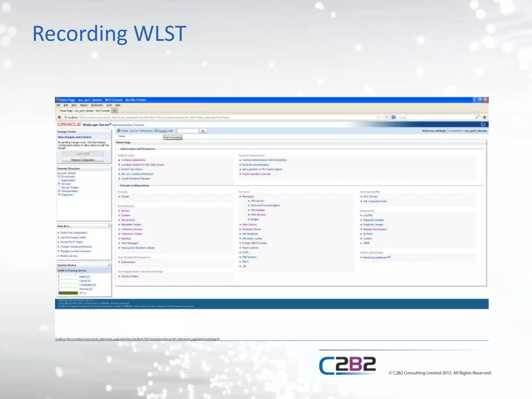Click the Preferences link in the console toolbar
532x399 pixels.
point(146,131)
